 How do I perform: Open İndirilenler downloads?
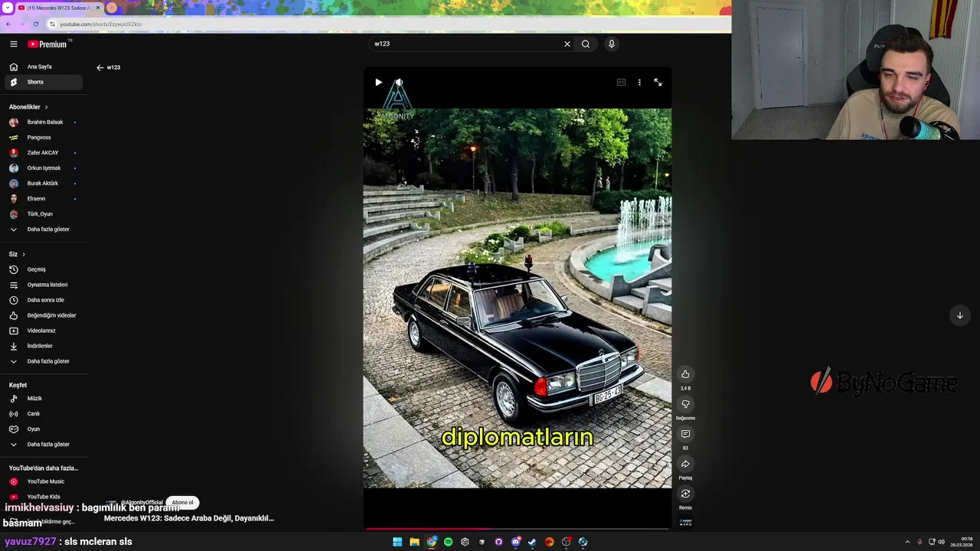pyautogui.click(x=44, y=346)
